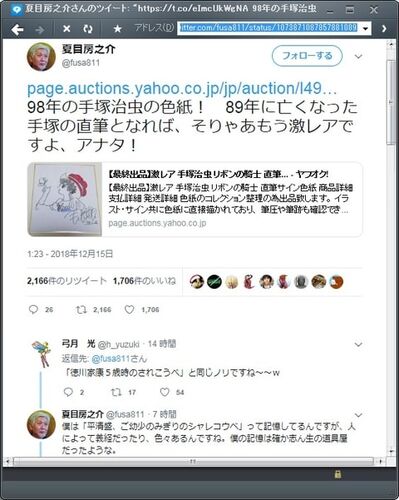Click the フォローする follow button
This screenshot has width=399, height=500.
tap(307, 56)
